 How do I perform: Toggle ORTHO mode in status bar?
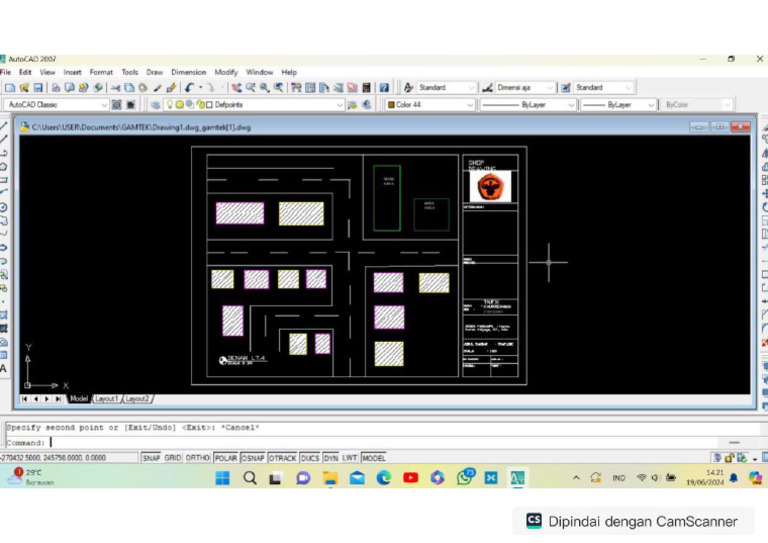197,458
